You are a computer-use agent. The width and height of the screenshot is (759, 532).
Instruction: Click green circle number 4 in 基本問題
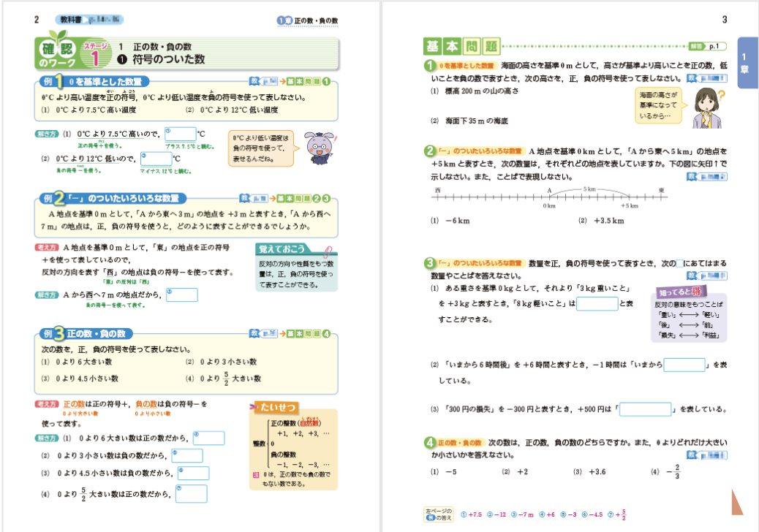[x=430, y=443]
